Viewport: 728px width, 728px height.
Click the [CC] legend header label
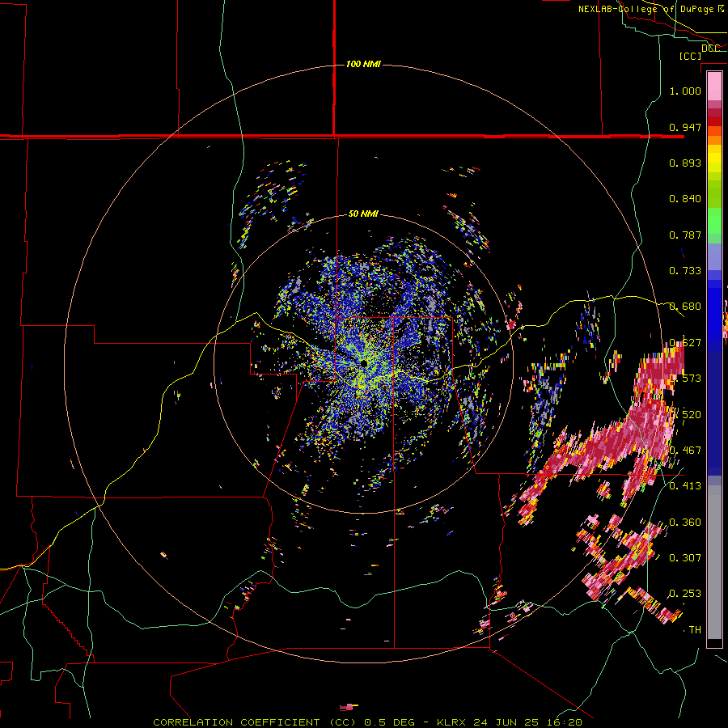(690, 56)
